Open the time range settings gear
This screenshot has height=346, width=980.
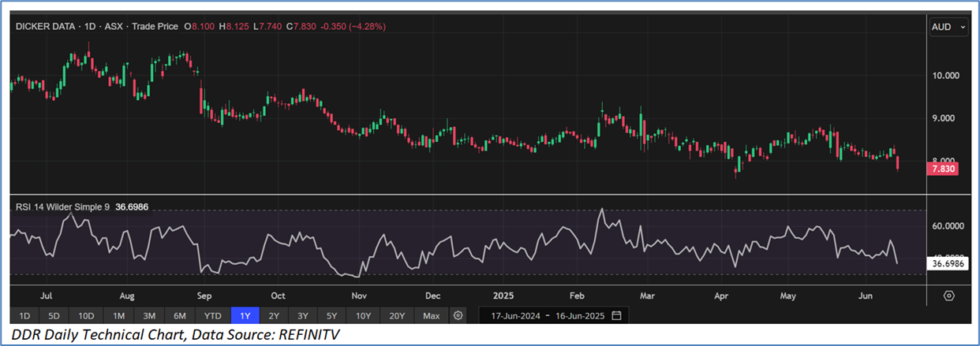pyautogui.click(x=458, y=316)
